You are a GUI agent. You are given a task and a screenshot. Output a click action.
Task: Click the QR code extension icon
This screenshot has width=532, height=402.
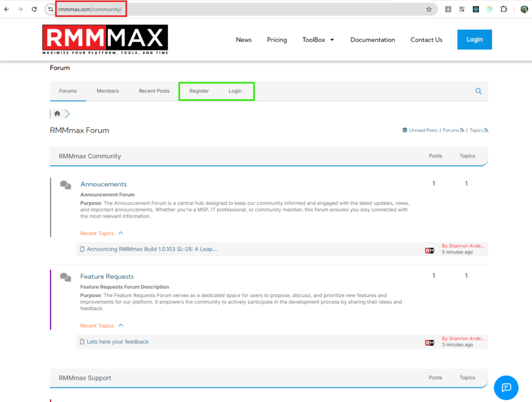point(462,9)
